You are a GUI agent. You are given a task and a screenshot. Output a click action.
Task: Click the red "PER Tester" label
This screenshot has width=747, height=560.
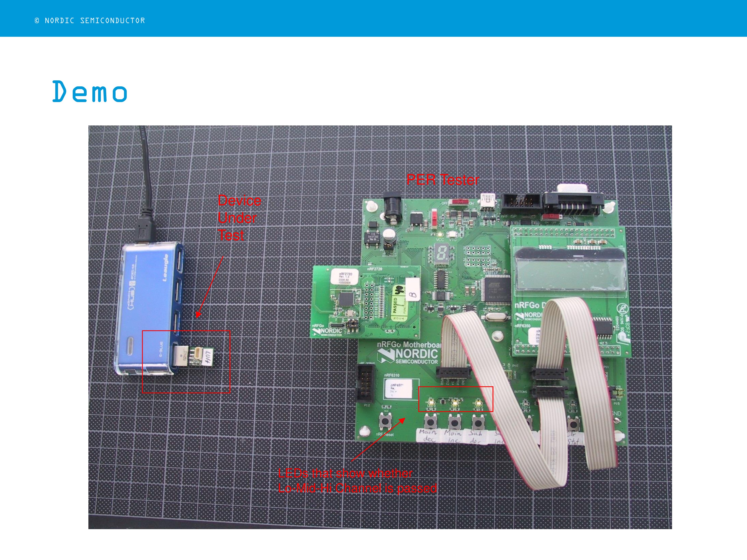[x=443, y=180]
